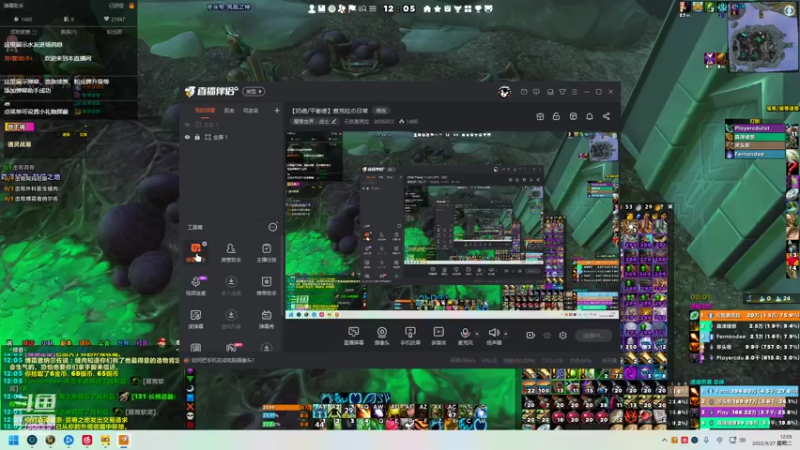Add 摄像头 camera source

(x=382, y=336)
